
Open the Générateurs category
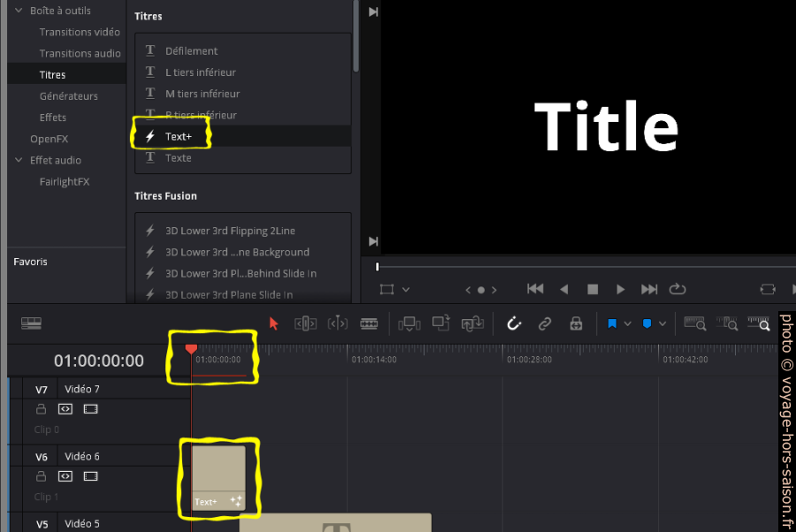[68, 95]
